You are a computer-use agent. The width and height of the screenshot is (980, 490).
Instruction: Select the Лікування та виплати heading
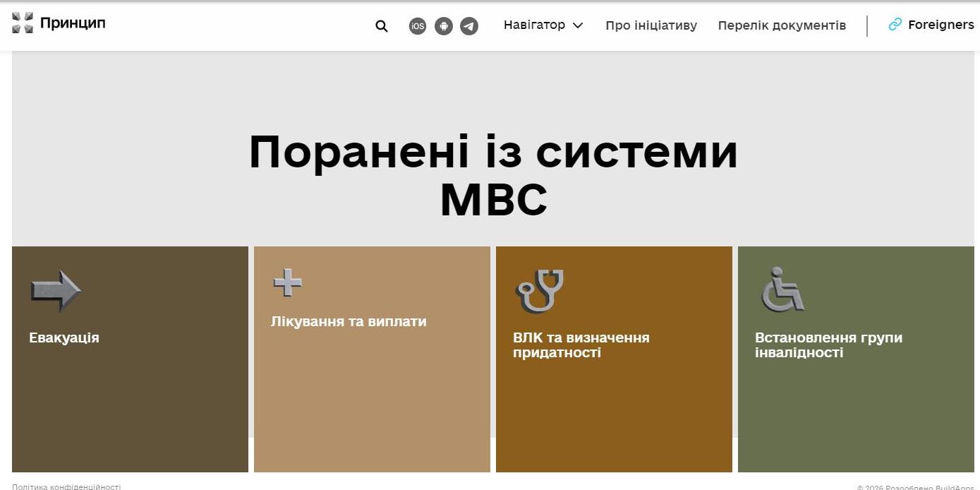pyautogui.click(x=349, y=321)
